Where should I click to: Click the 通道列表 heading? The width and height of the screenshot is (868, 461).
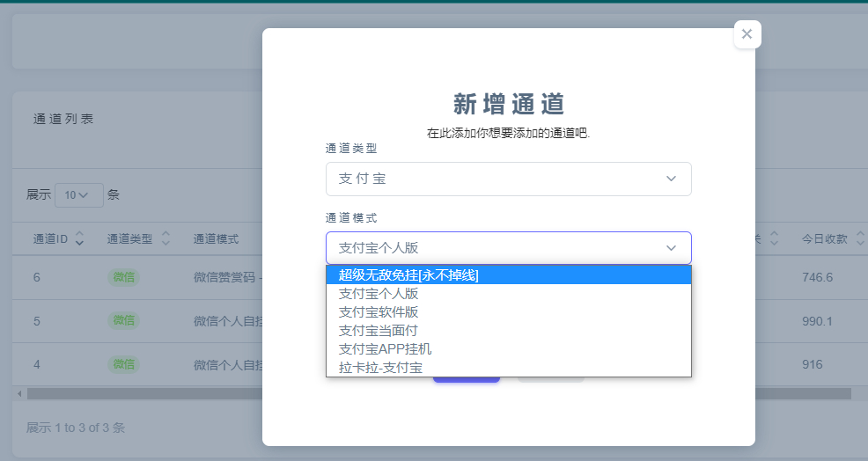point(63,119)
